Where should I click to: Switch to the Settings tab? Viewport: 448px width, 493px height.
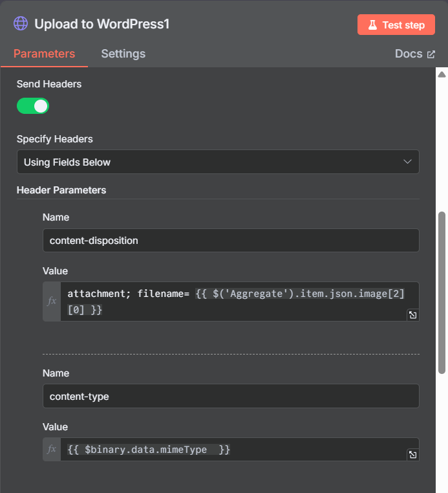(x=123, y=54)
